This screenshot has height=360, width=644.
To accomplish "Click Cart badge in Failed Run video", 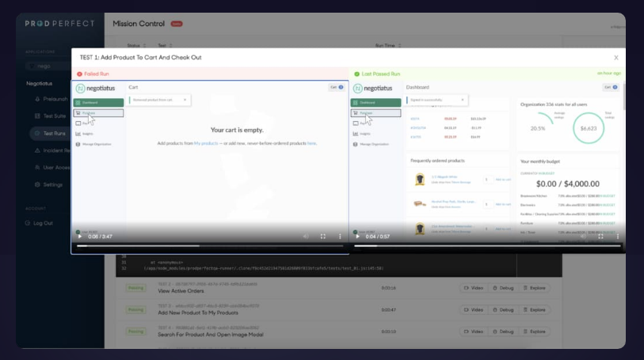I will coord(337,87).
